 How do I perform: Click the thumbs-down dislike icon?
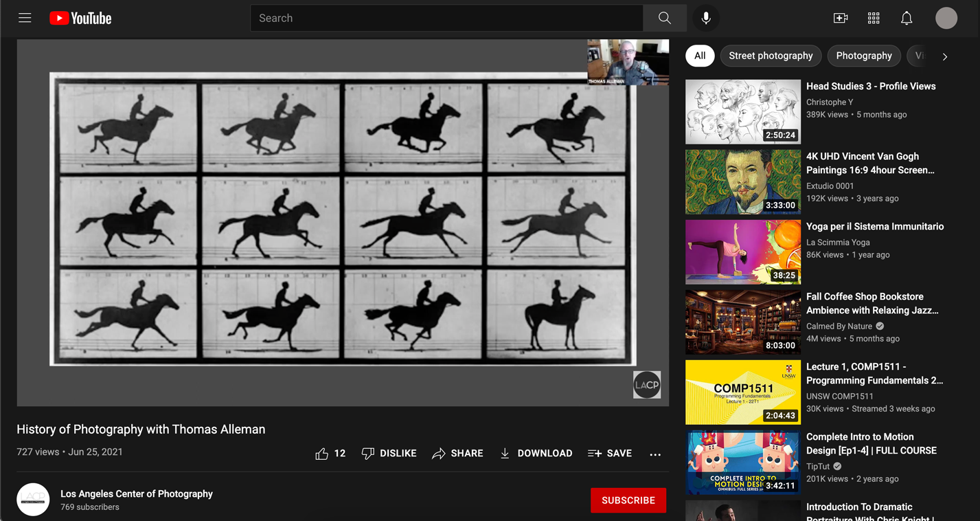click(x=368, y=454)
